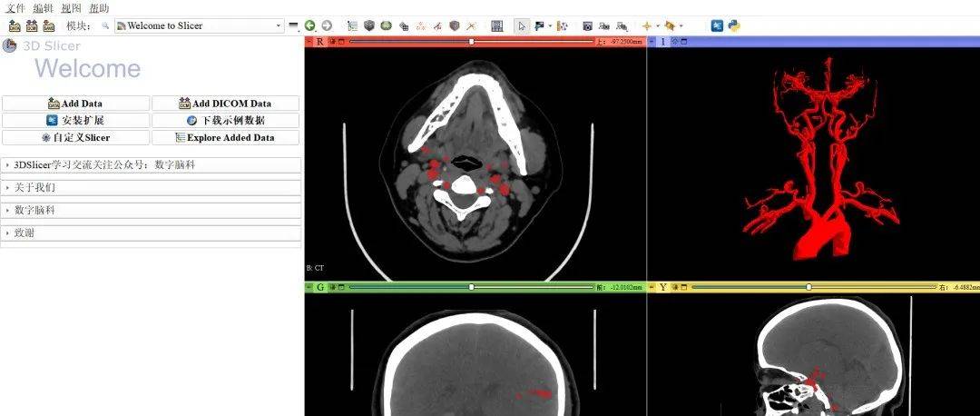This screenshot has height=416, width=980.
Task: Go to next module with gray arrow
Action: pyautogui.click(x=327, y=25)
